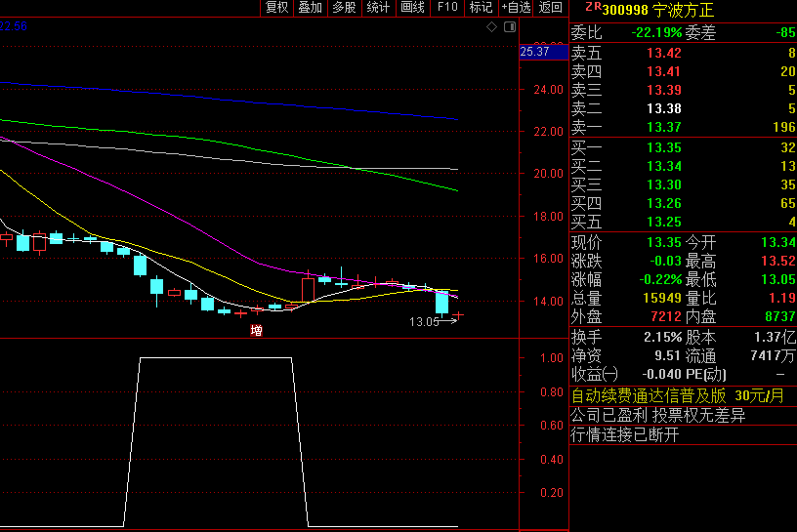Click the 最低 13.05 value
This screenshot has width=797, height=532.
pyautogui.click(x=778, y=279)
